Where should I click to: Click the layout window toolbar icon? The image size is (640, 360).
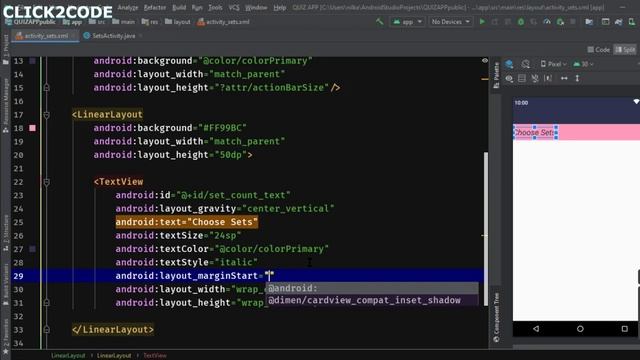(x=605, y=22)
